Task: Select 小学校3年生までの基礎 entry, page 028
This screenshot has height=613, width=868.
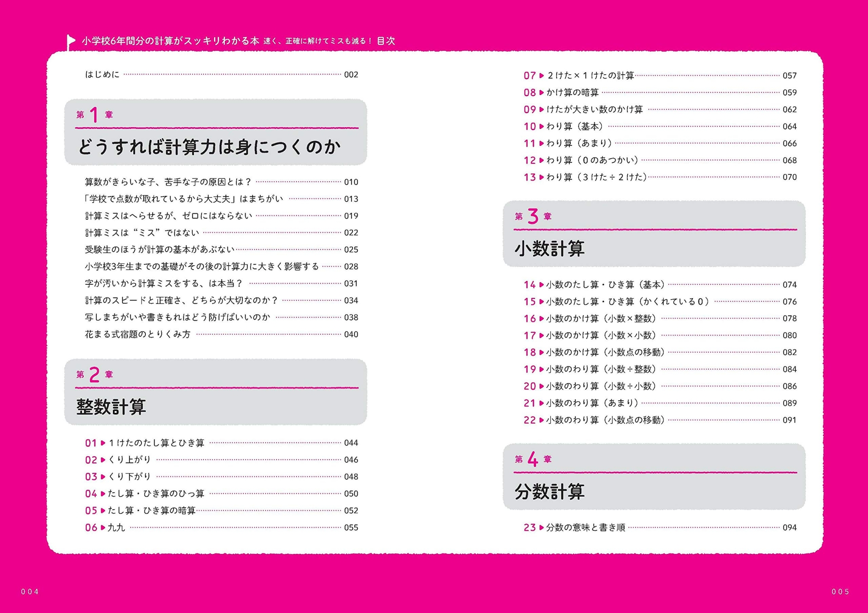Action: (221, 267)
